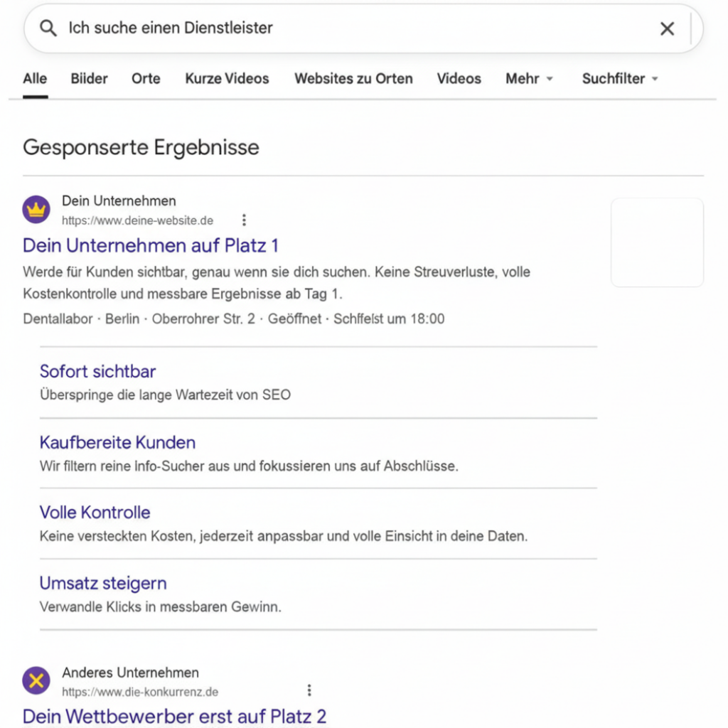Open three-dot menu beside deine-website.de

click(x=244, y=220)
